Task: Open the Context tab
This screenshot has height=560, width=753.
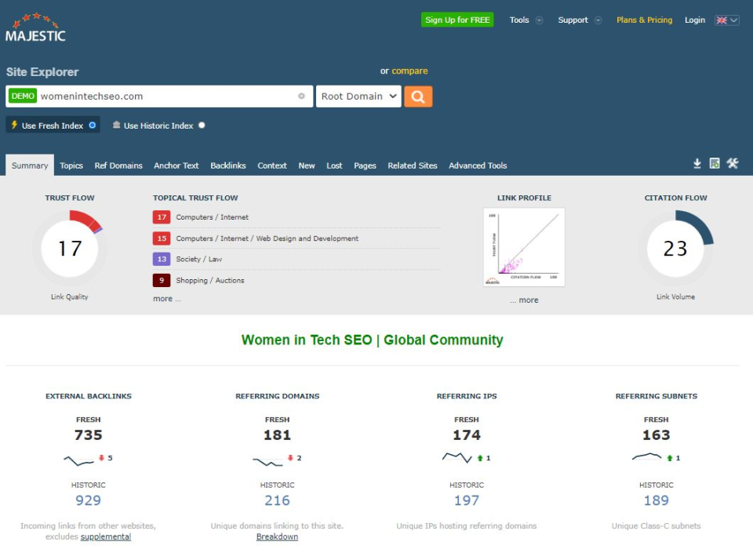Action: 272,165
